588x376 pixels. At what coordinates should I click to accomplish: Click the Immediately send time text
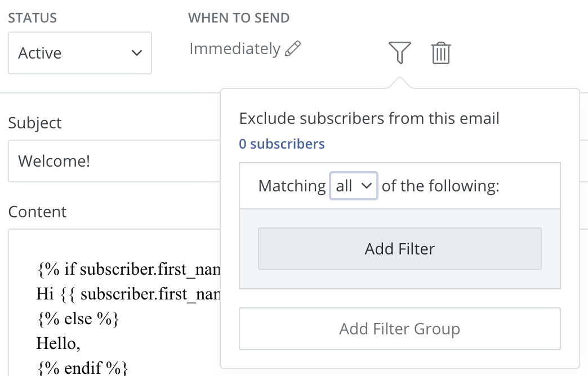[x=234, y=49]
